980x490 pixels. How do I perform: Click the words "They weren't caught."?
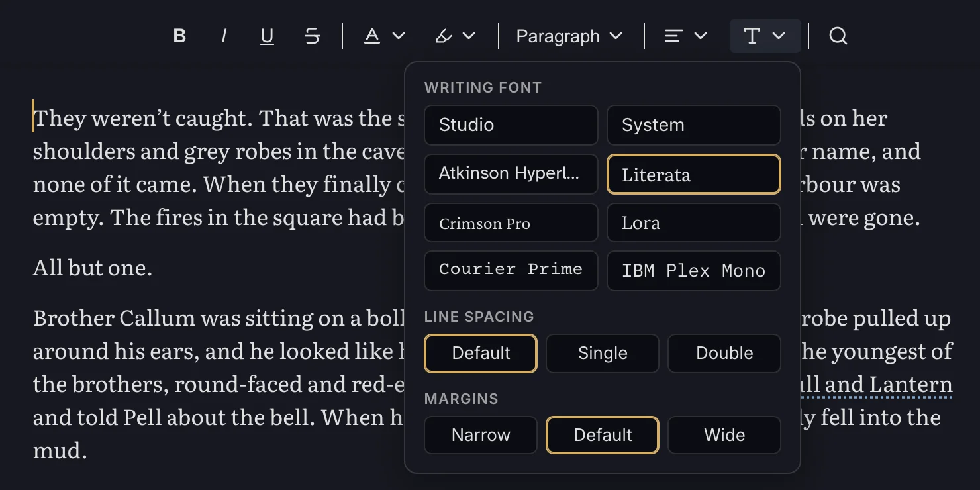tap(143, 118)
